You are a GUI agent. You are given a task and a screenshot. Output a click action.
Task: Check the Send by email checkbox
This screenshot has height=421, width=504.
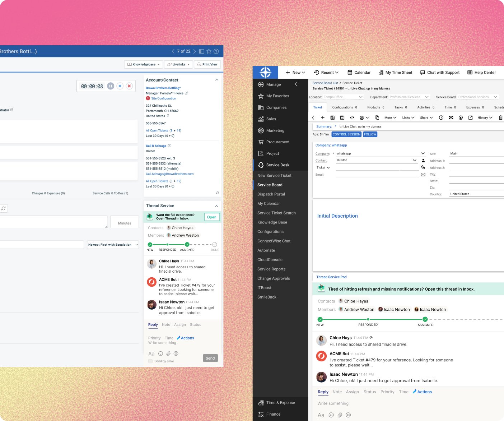(x=150, y=361)
